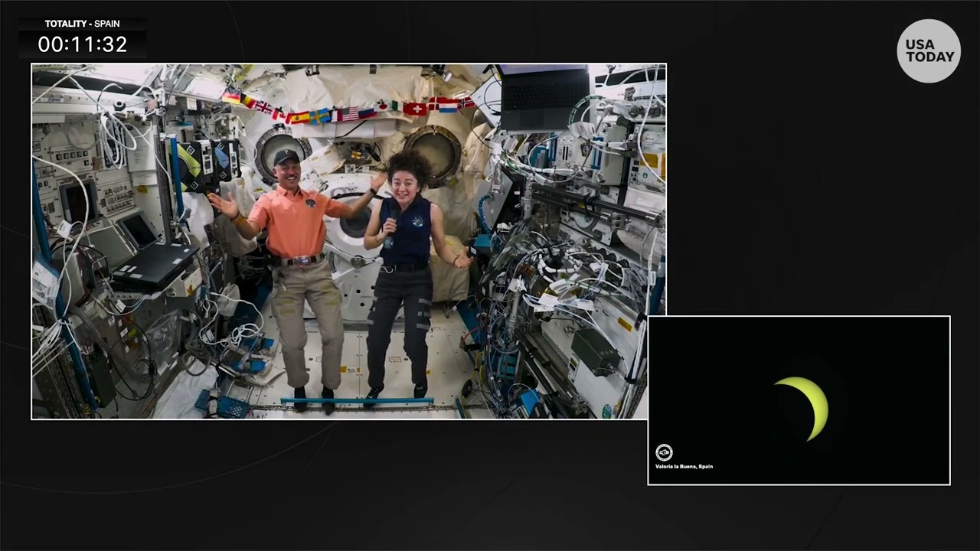The image size is (980, 551).
Task: Select the solar eclipse inset video
Action: tap(799, 400)
